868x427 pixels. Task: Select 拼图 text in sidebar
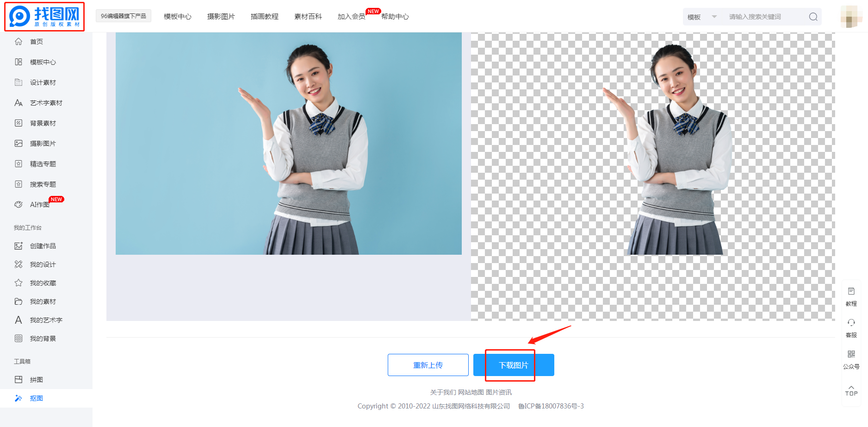click(37, 379)
